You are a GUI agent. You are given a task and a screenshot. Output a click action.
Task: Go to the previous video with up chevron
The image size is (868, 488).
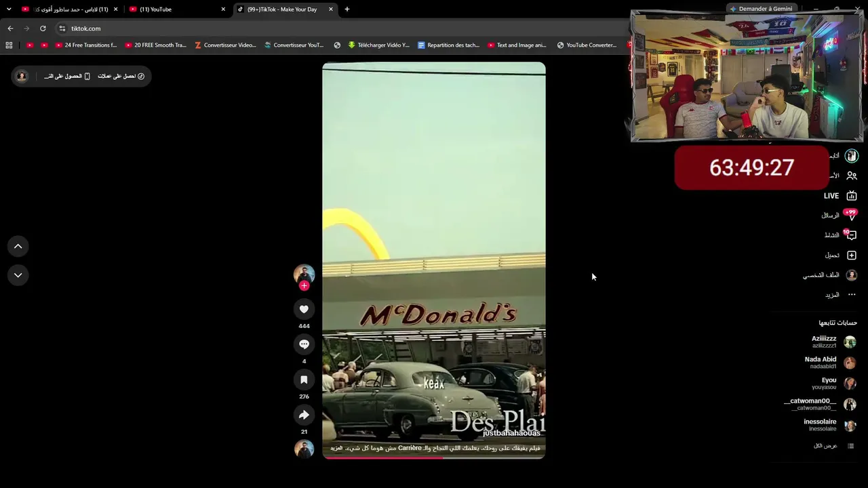point(18,247)
